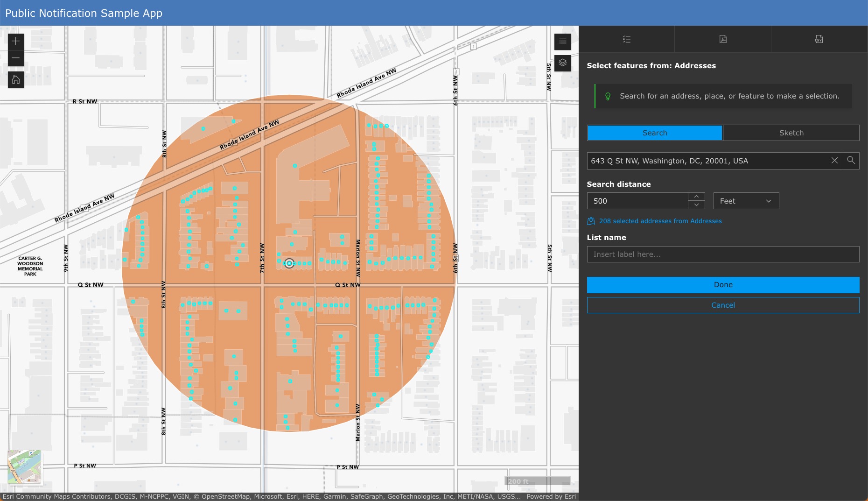Decrease search distance with down arrow
Viewport: 868px width, 501px height.
pos(696,205)
